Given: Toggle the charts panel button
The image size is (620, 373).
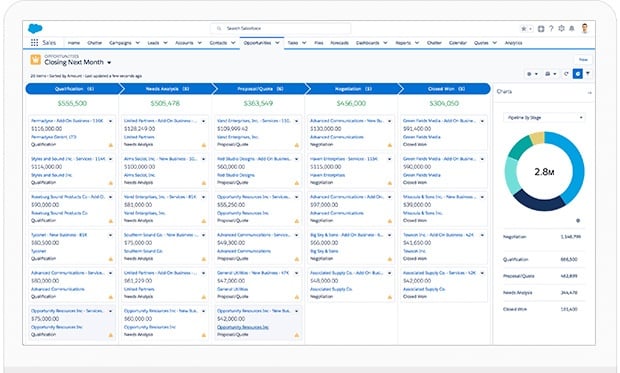Looking at the screenshot, I should (578, 74).
